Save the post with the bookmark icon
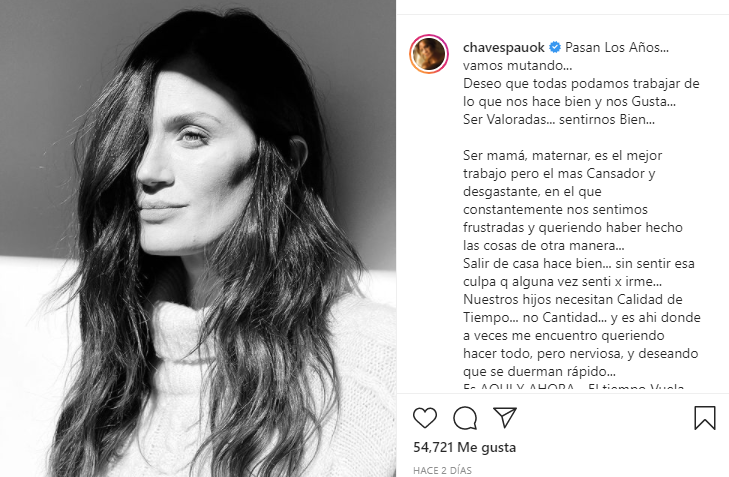 click(x=705, y=417)
